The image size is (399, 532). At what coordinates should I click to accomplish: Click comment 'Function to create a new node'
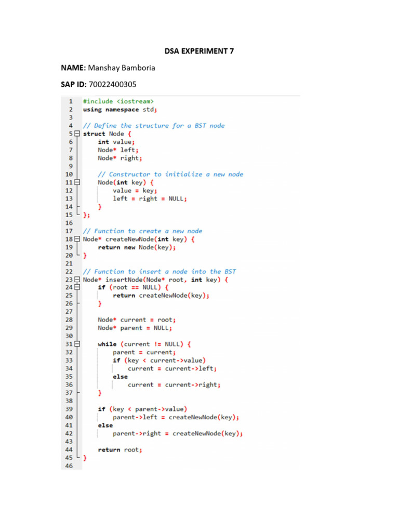(143, 231)
